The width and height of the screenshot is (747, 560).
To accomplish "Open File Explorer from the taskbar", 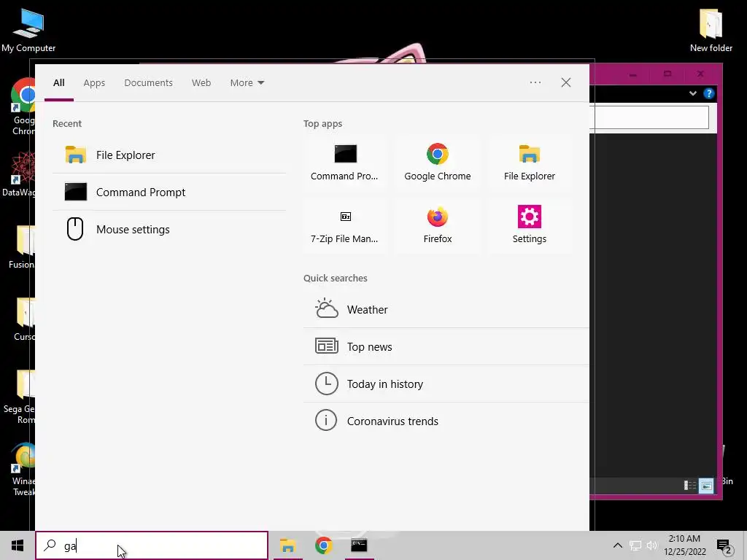I will point(287,545).
